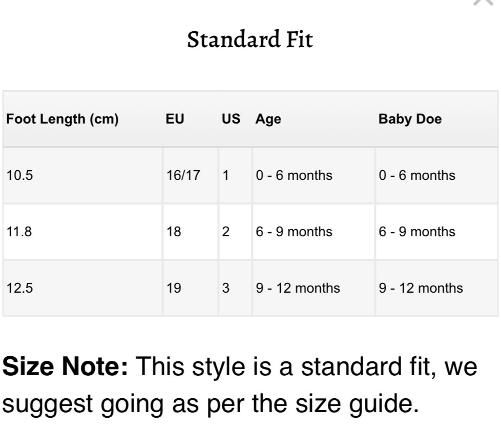Click the 16/17 EU size cell
Viewport: 501px width, 448px height.
(x=191, y=175)
